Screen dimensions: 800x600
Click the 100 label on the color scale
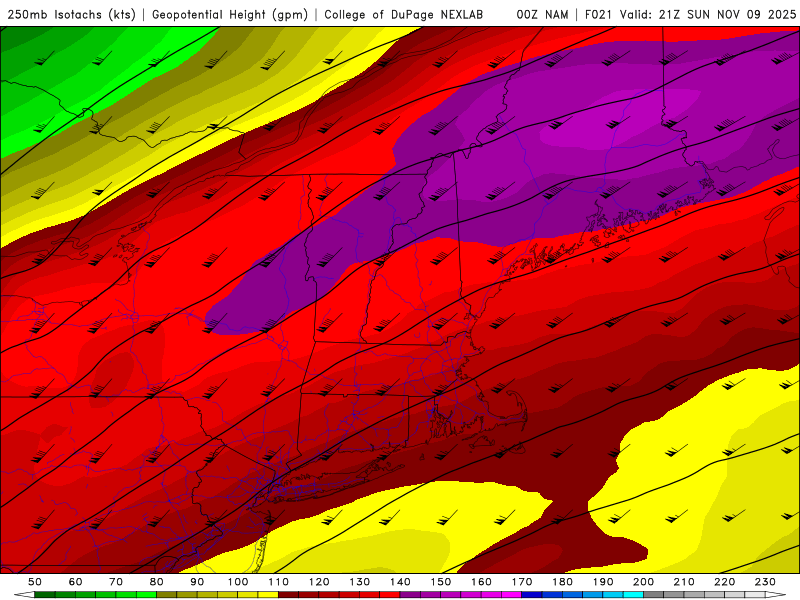click(238, 582)
